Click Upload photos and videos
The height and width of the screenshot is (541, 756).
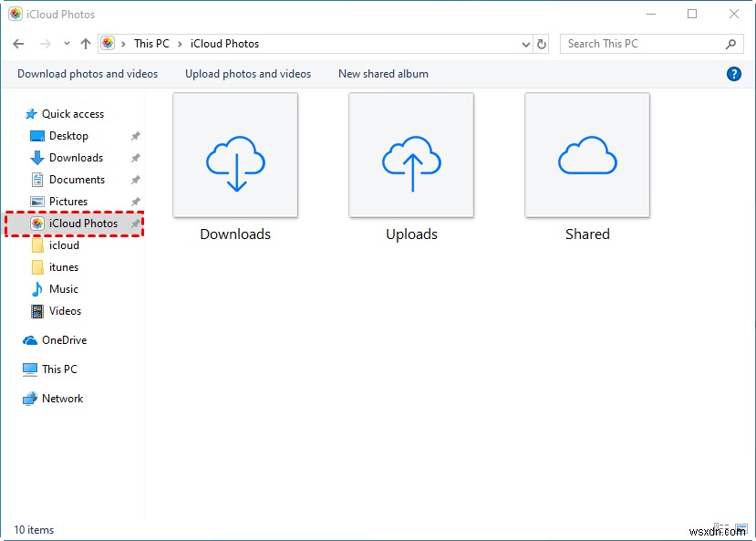click(x=247, y=74)
